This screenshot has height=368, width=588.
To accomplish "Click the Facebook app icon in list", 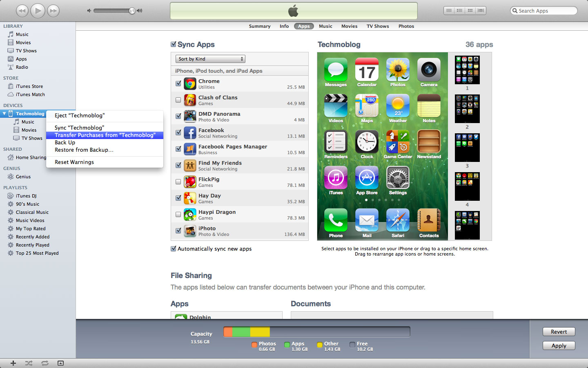I will pos(190,133).
